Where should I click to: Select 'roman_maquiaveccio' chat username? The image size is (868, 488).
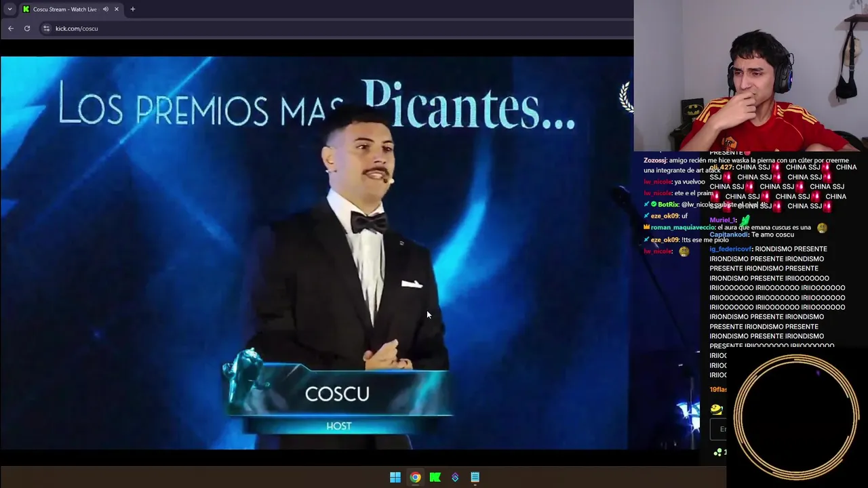pyautogui.click(x=683, y=228)
